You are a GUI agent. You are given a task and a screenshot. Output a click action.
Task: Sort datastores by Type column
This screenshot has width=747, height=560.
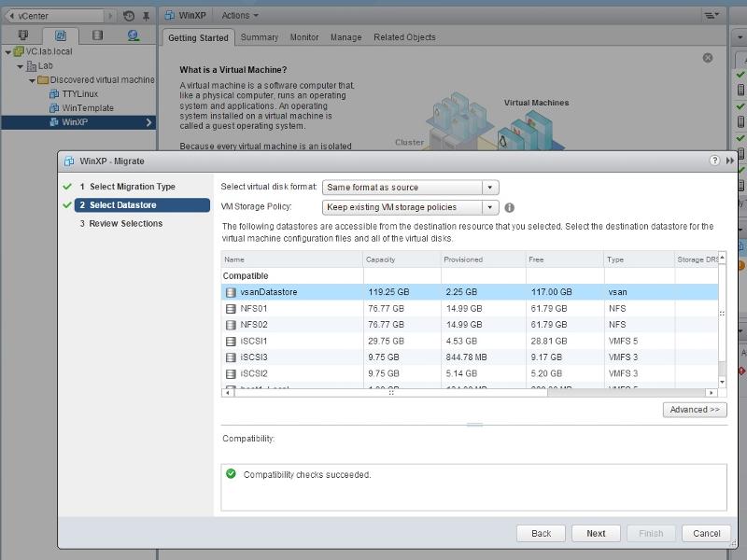[x=639, y=259]
